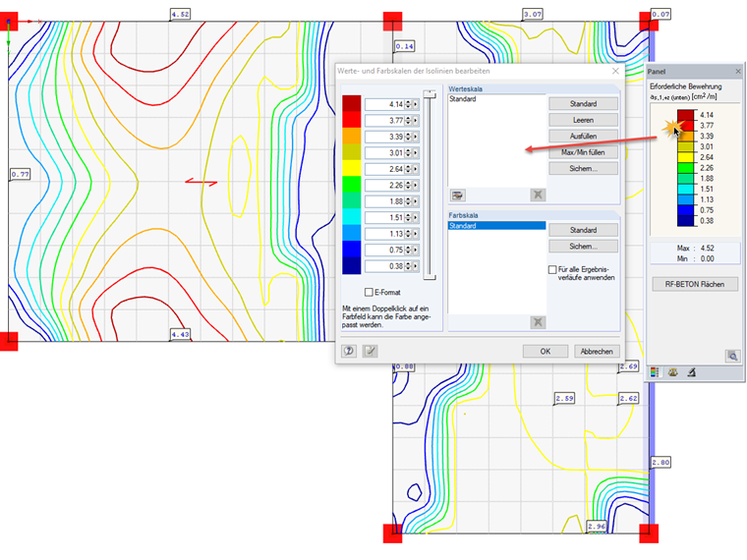Image resolution: width=747 pixels, height=560 pixels.
Task: Click the red support node at bottom-right corner
Action: 649,533
